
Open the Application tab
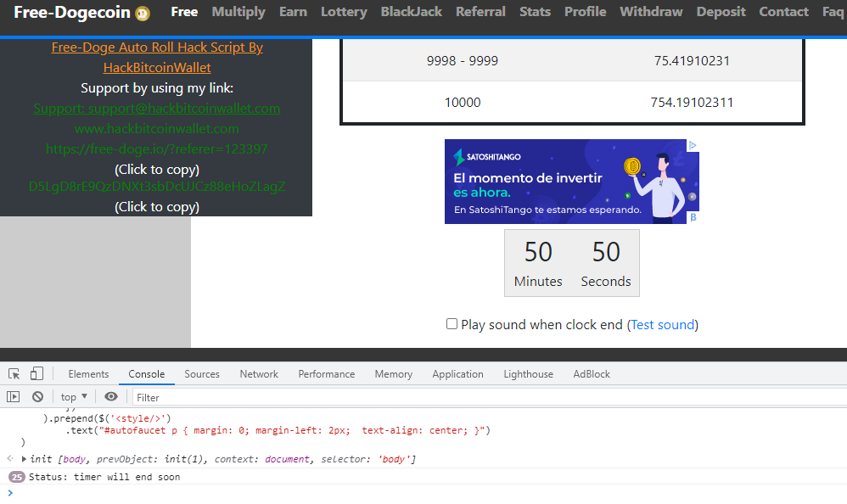pyautogui.click(x=457, y=374)
